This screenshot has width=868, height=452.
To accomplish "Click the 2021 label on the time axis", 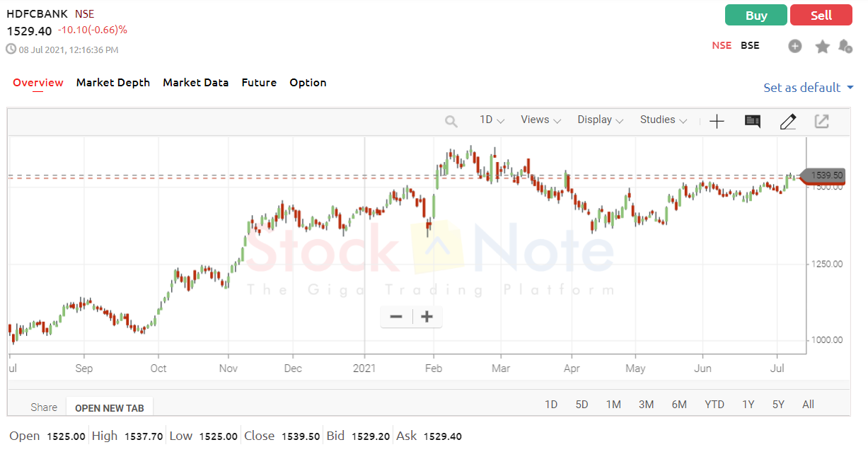I will 364,369.
